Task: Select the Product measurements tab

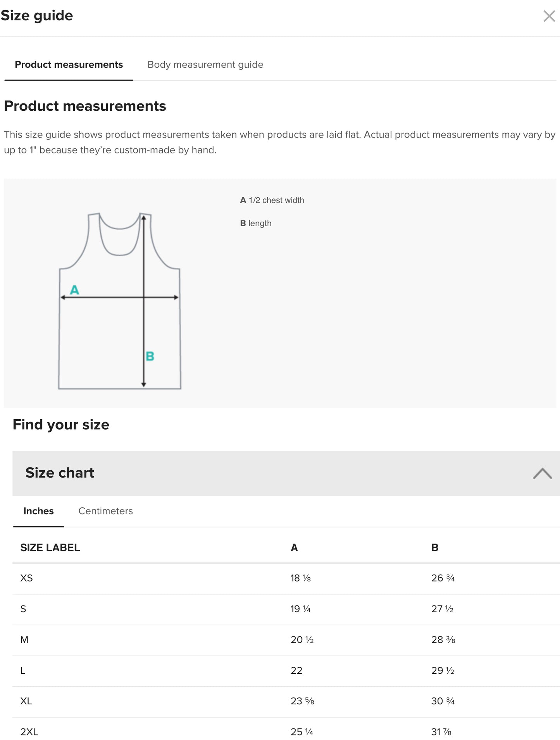Action: click(69, 65)
